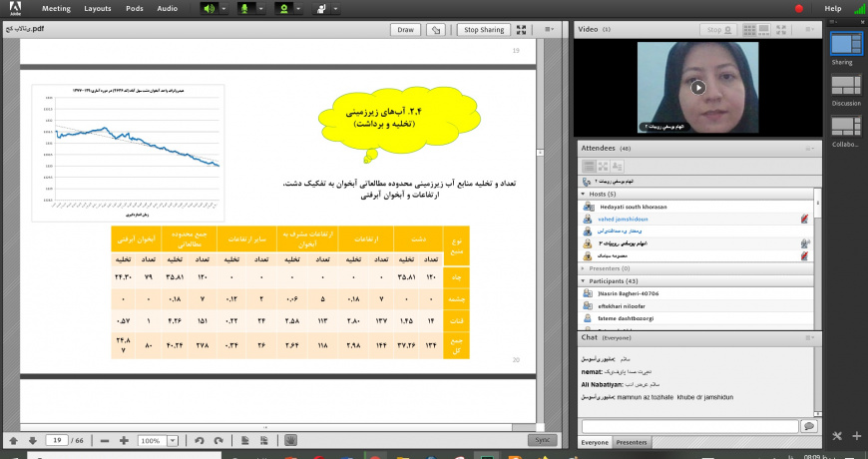Select participant Nasrin Bagheri-40706
Viewport: 868px width, 459px height.
695,293
